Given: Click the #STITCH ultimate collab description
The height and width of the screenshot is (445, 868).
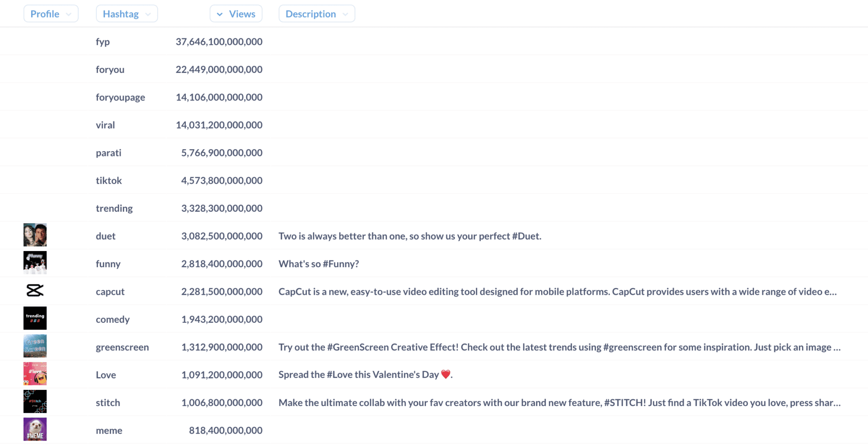Looking at the screenshot, I should (x=560, y=402).
